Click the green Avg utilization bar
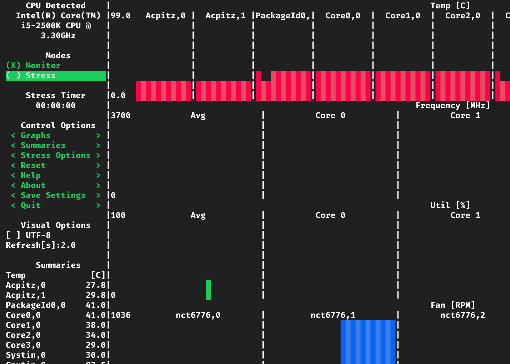Screen dimensions: 510x364 [208, 290]
